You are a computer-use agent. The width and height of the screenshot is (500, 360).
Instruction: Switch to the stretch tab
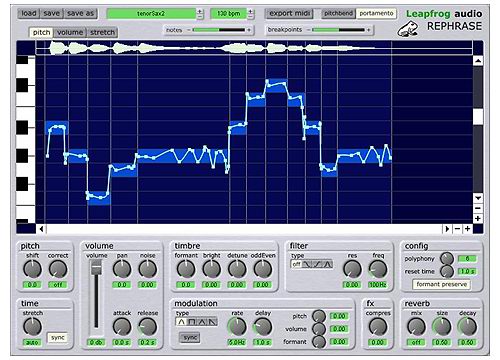[x=102, y=32]
